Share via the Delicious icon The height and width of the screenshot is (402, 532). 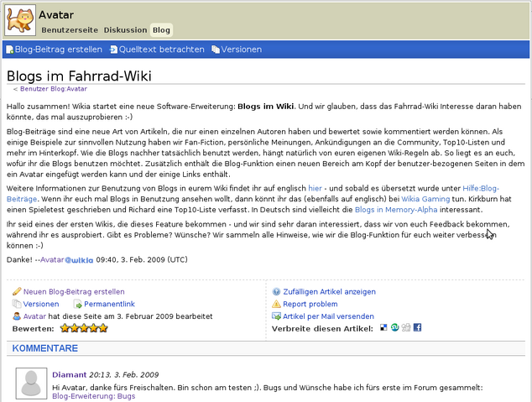point(383,327)
